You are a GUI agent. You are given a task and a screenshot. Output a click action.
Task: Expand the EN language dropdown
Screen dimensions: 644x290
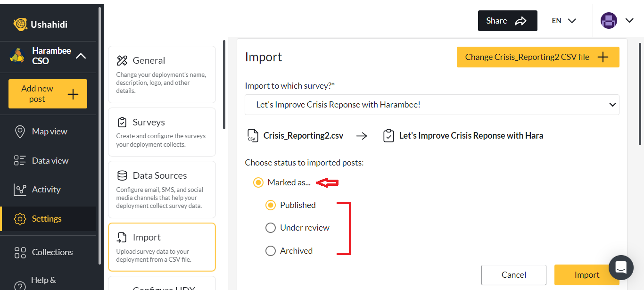[x=564, y=21]
